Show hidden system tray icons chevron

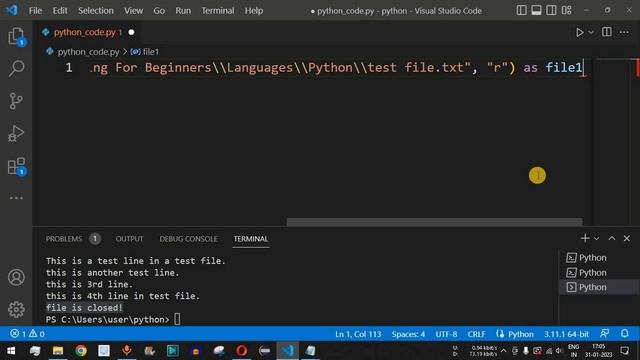tap(504, 351)
